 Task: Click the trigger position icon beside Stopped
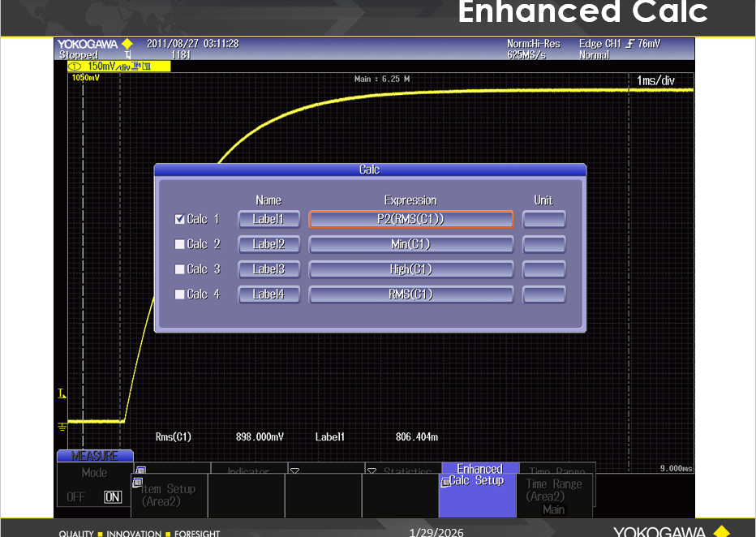click(x=128, y=55)
